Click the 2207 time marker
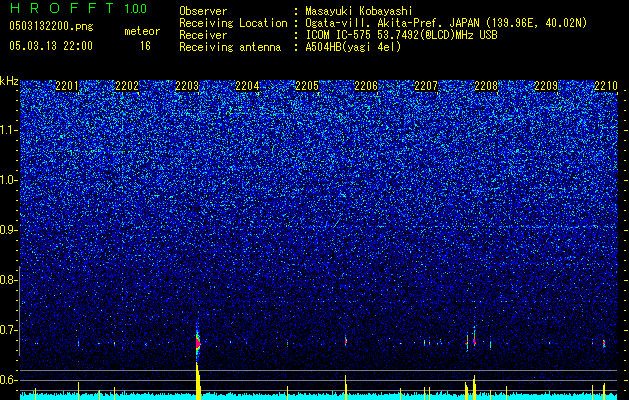The width and height of the screenshot is (629, 400). point(426,86)
